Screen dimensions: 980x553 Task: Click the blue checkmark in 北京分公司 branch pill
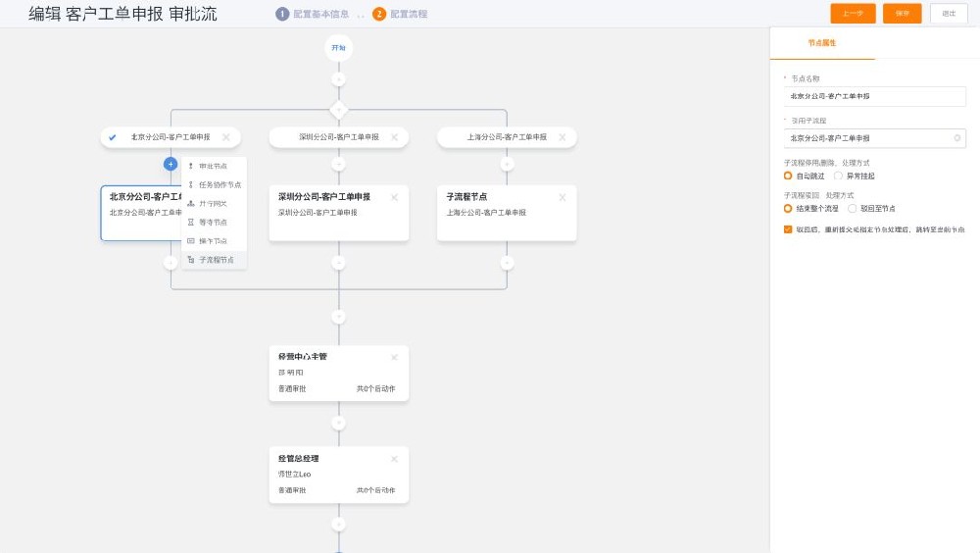tap(113, 137)
